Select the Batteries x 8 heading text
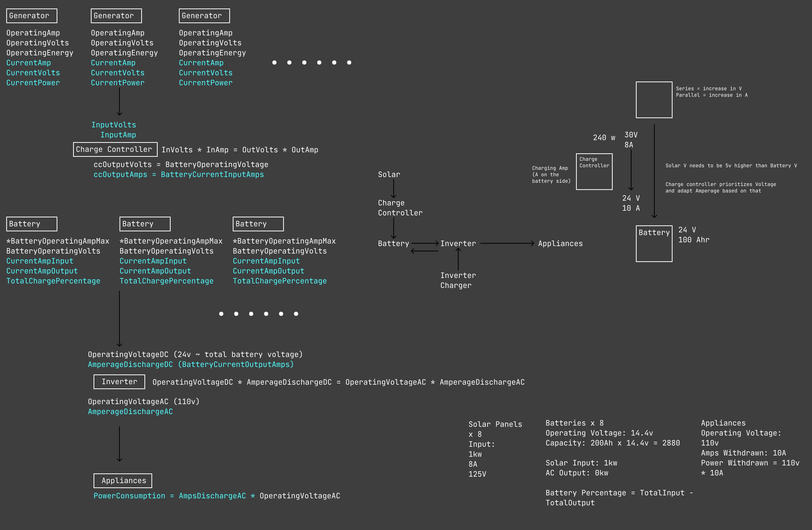The width and height of the screenshot is (812, 530). [574, 423]
